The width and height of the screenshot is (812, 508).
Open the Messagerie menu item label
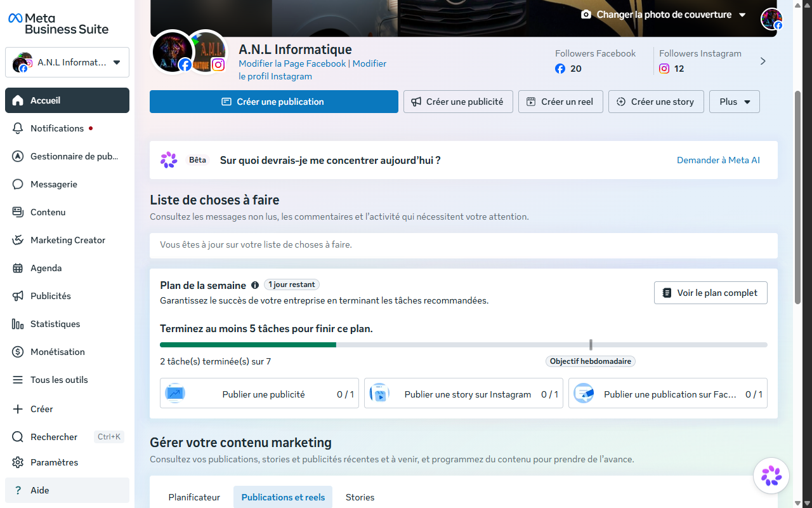tap(54, 184)
